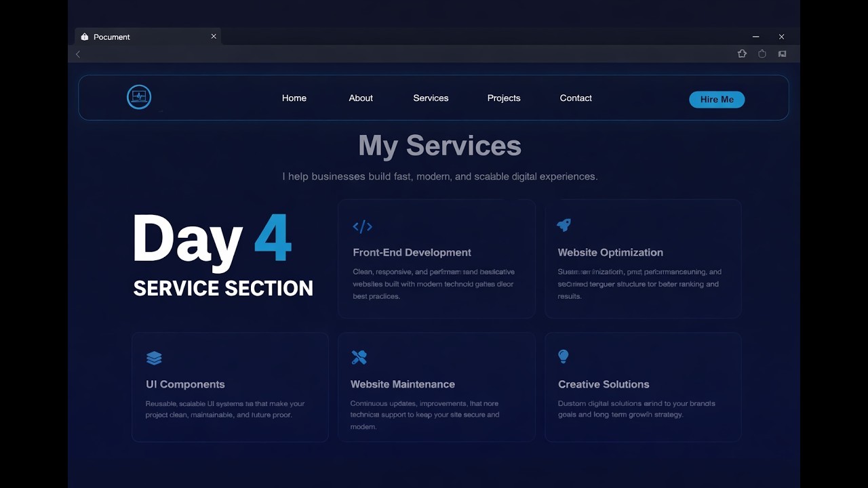Click the Website Optimization heading
This screenshot has width=868, height=488.
point(610,252)
